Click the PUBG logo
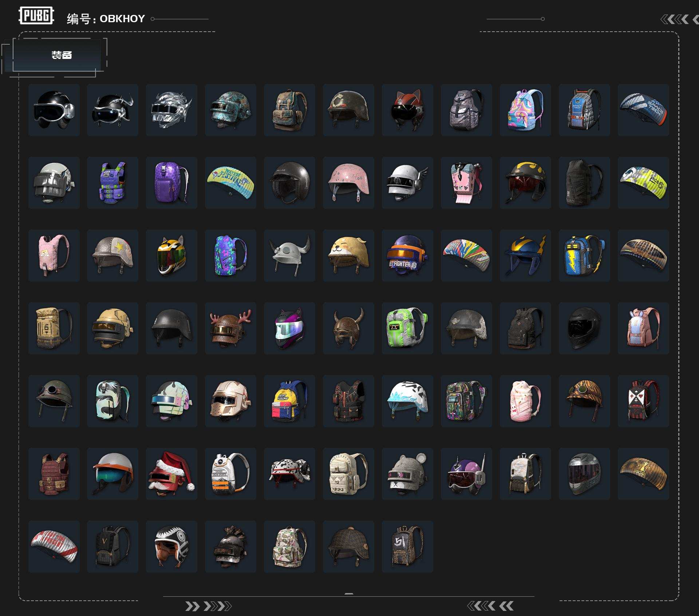The width and height of the screenshot is (699, 616). click(x=36, y=16)
